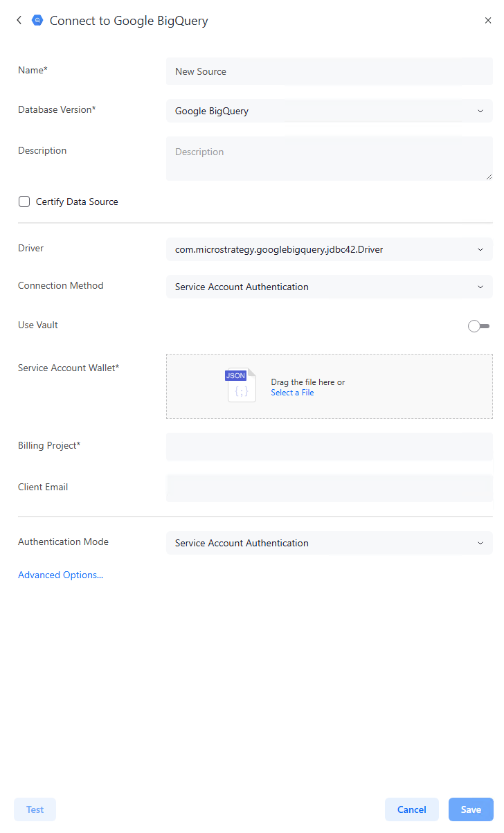The width and height of the screenshot is (504, 833).
Task: Focus the Client Email field
Action: coord(330,488)
